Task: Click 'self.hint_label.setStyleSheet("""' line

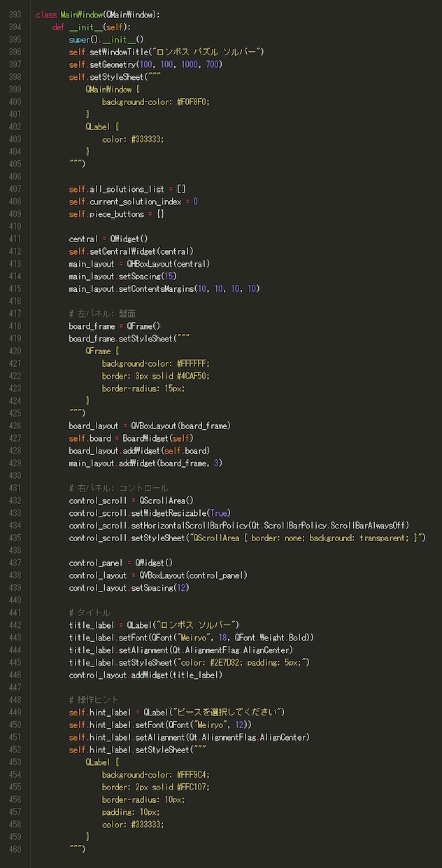Action: click(x=137, y=750)
